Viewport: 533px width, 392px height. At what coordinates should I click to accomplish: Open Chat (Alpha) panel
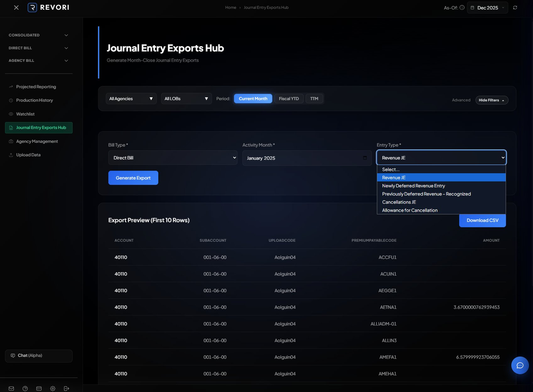click(38, 356)
